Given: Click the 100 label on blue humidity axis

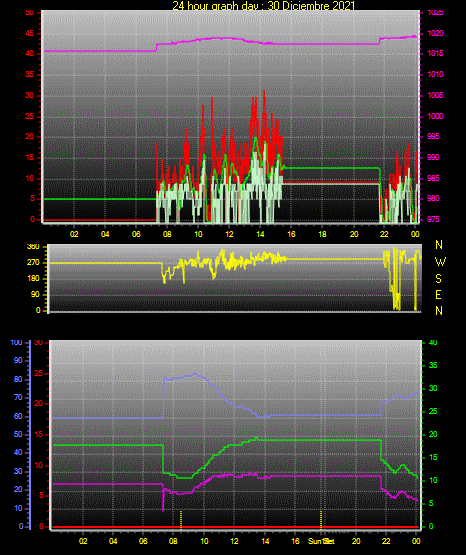Looking at the screenshot, I should [17, 342].
